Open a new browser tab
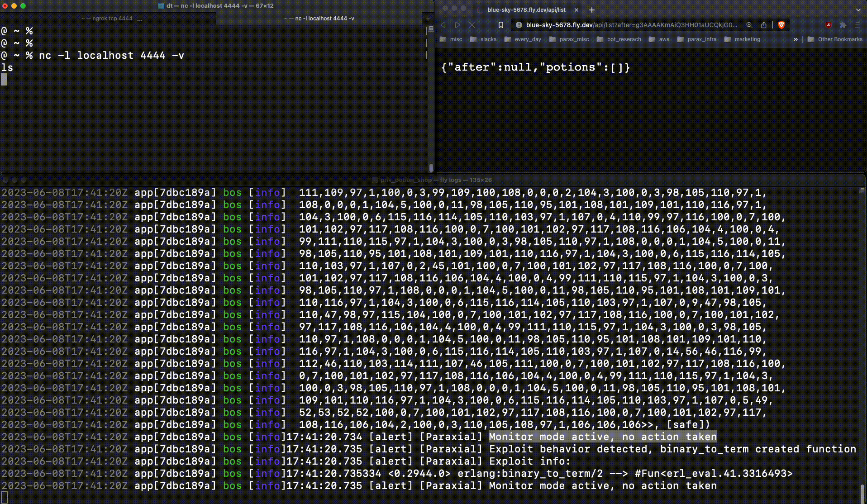This screenshot has width=867, height=504. point(592,10)
